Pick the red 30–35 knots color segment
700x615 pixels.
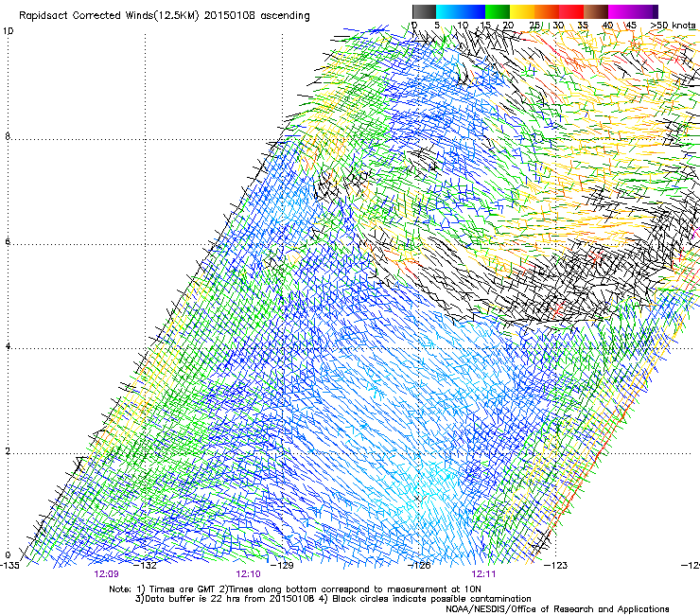[571, 11]
